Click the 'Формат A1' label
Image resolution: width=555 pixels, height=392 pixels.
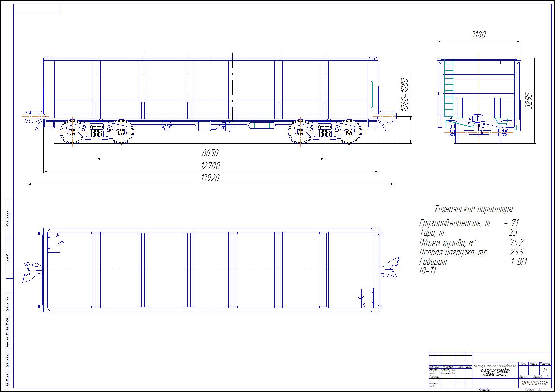tap(533, 390)
